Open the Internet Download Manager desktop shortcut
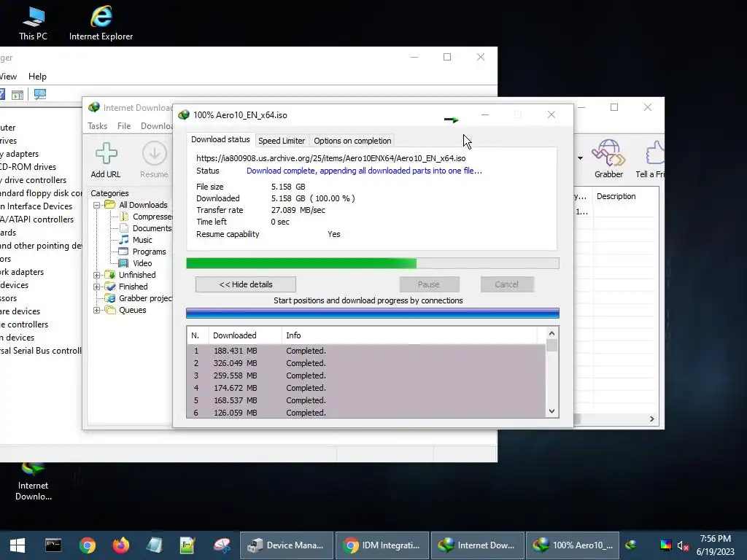Viewport: 747px width, 560px height. click(33, 482)
